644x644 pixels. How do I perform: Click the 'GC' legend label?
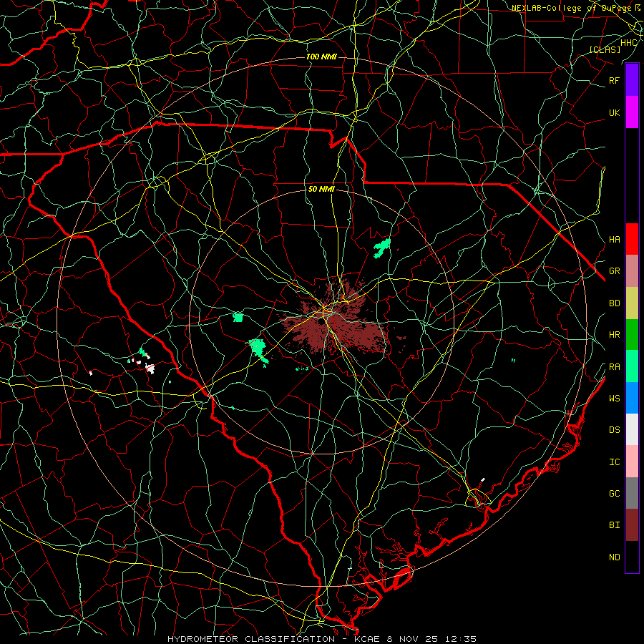(x=614, y=493)
